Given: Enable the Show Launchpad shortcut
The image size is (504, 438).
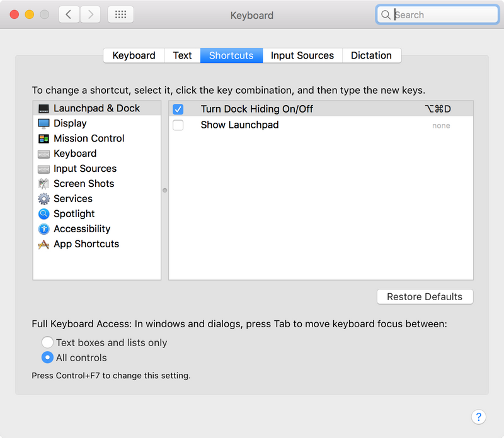Looking at the screenshot, I should [178, 125].
